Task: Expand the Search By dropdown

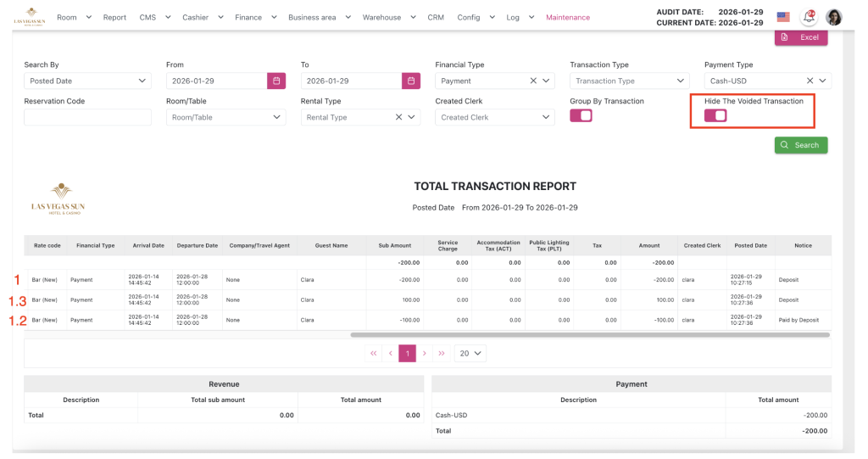Action: coord(87,81)
